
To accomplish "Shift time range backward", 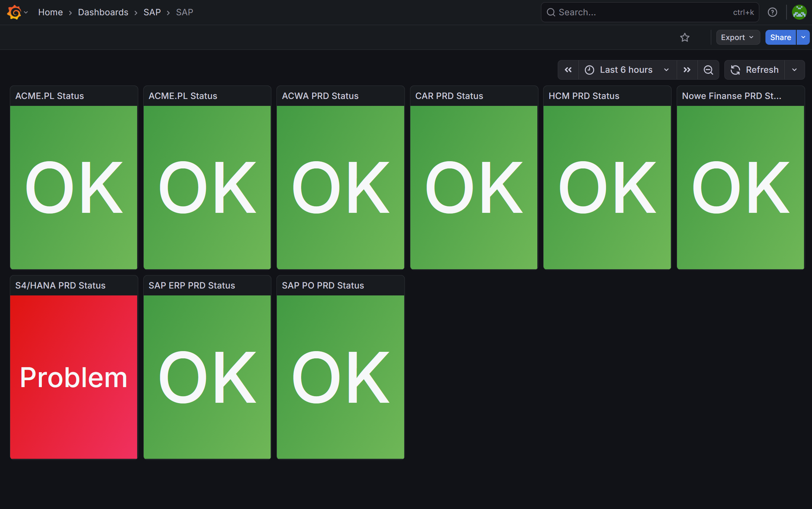I will tap(568, 70).
